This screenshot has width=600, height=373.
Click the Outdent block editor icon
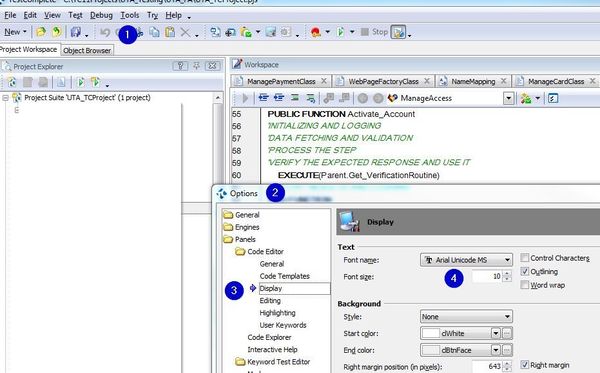[279, 98]
